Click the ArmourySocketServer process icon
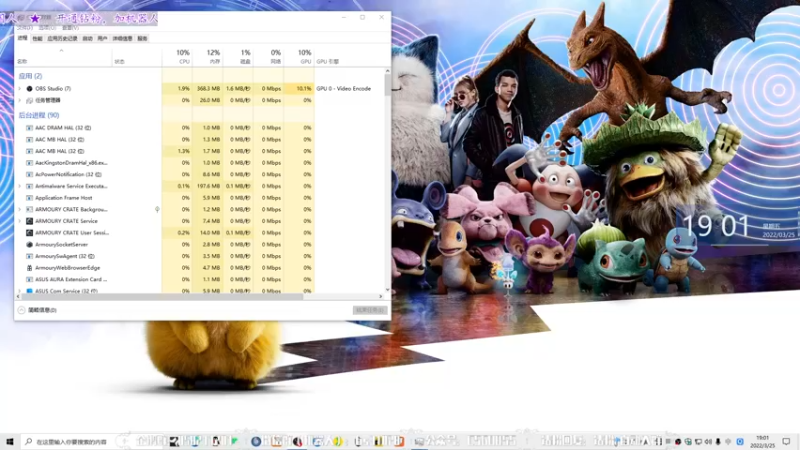The width and height of the screenshot is (800, 450). [30, 245]
